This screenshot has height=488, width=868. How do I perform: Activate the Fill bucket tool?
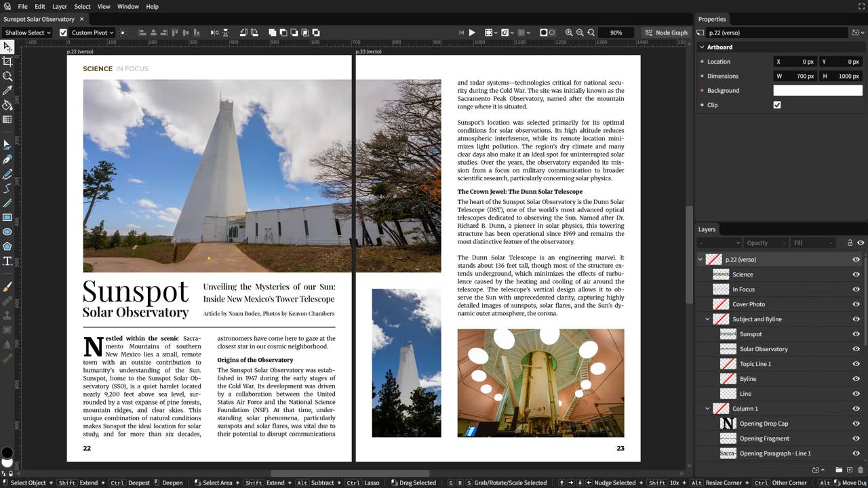click(7, 105)
